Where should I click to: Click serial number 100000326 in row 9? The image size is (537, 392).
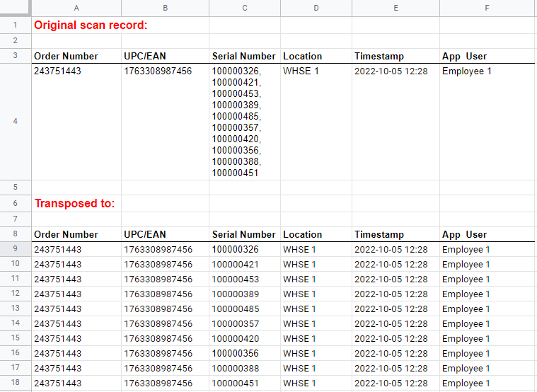(x=236, y=249)
